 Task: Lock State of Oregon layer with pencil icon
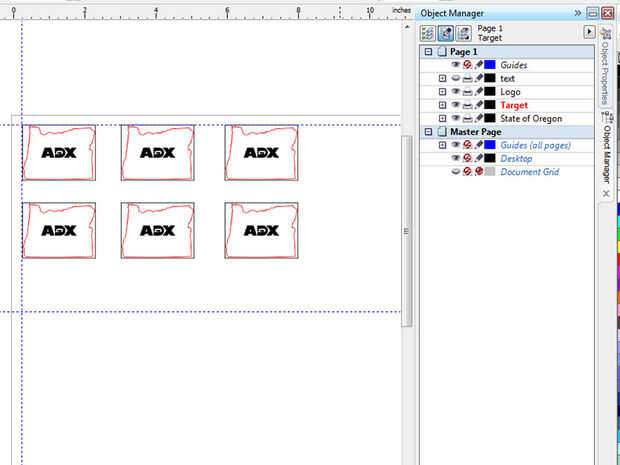point(478,118)
